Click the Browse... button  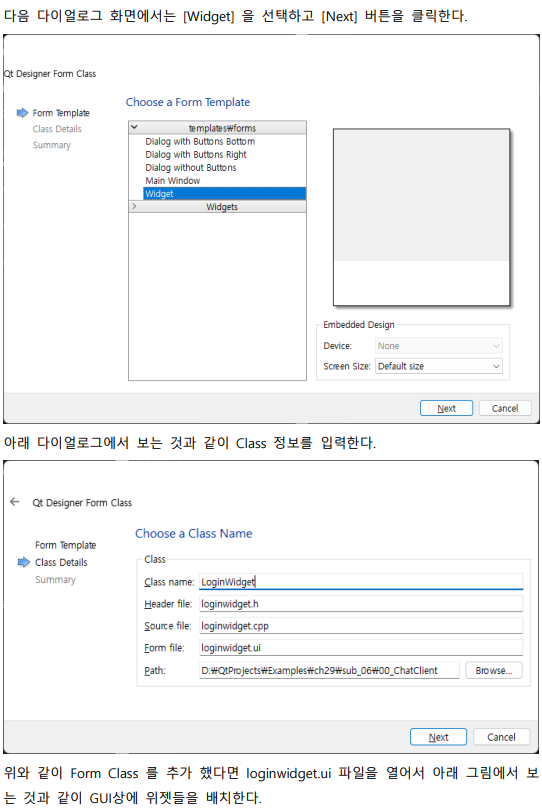494,670
